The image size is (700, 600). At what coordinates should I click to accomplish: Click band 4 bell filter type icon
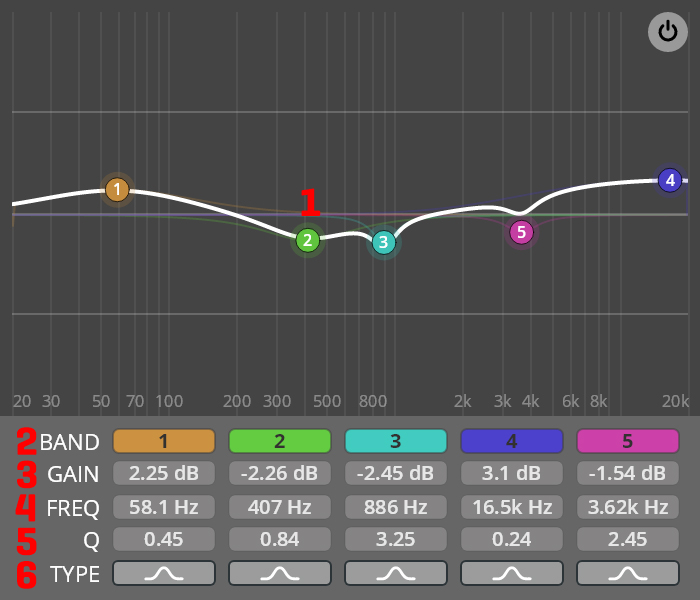pos(512,573)
